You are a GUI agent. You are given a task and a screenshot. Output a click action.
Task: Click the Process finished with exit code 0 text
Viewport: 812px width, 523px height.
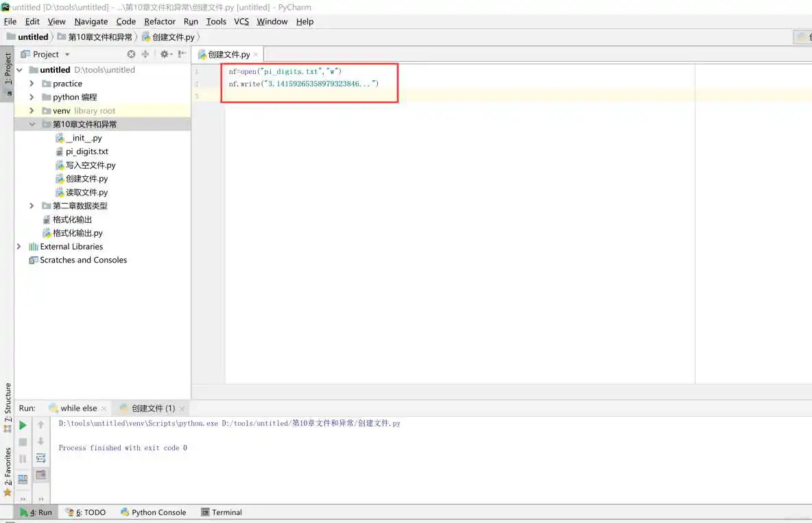123,448
